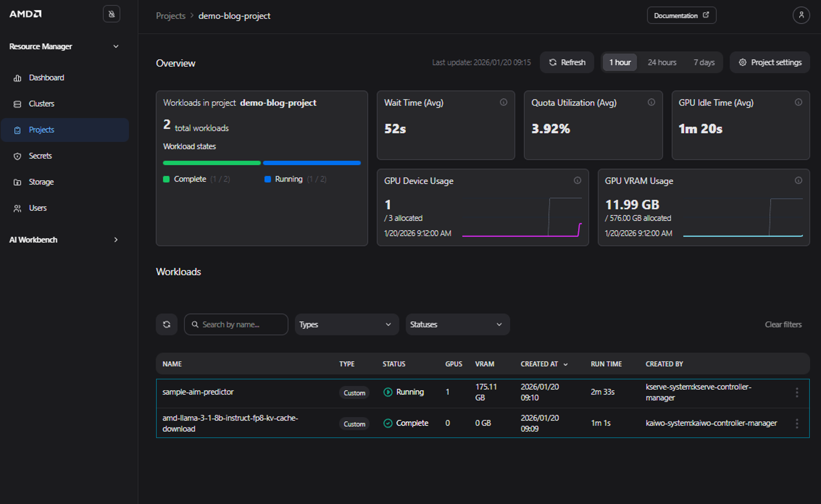The width and height of the screenshot is (821, 504).
Task: Click the Quota Utilization info icon
Action: coord(651,102)
